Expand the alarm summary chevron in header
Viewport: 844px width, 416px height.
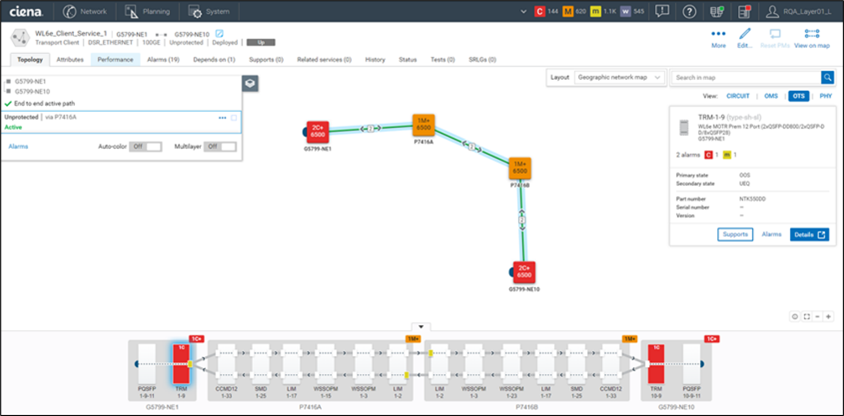tap(525, 11)
